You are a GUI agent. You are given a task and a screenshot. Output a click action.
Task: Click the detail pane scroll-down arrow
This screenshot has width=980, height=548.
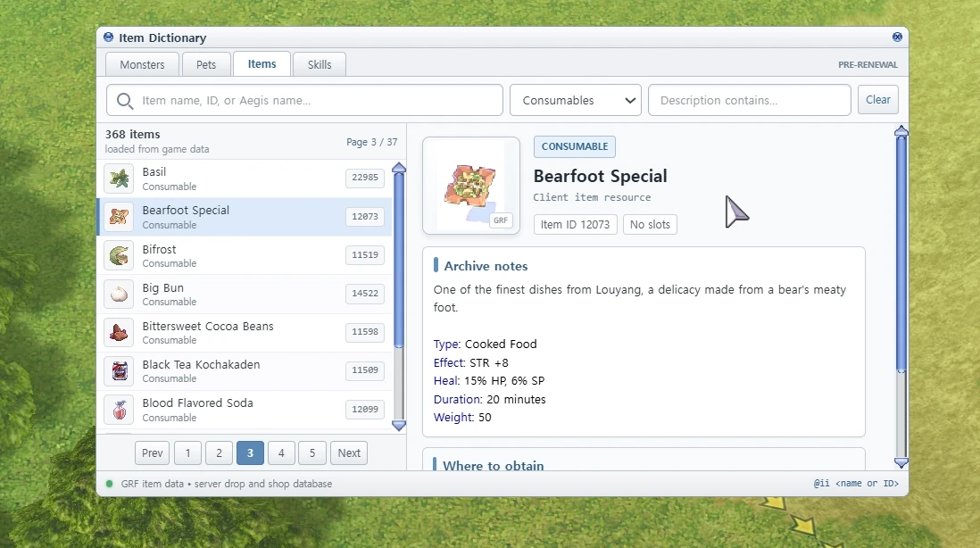(x=901, y=463)
